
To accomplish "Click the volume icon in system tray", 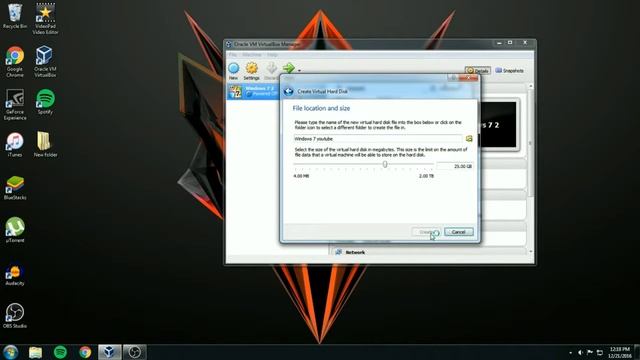I will point(580,352).
